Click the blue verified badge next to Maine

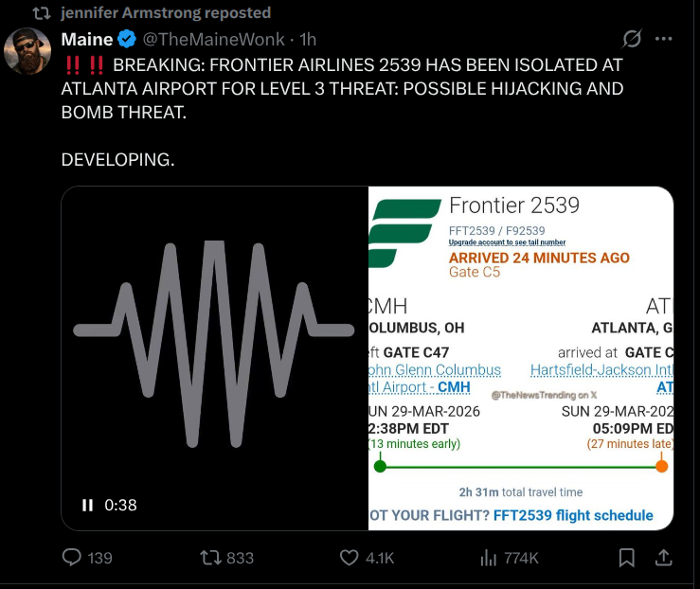coord(127,40)
